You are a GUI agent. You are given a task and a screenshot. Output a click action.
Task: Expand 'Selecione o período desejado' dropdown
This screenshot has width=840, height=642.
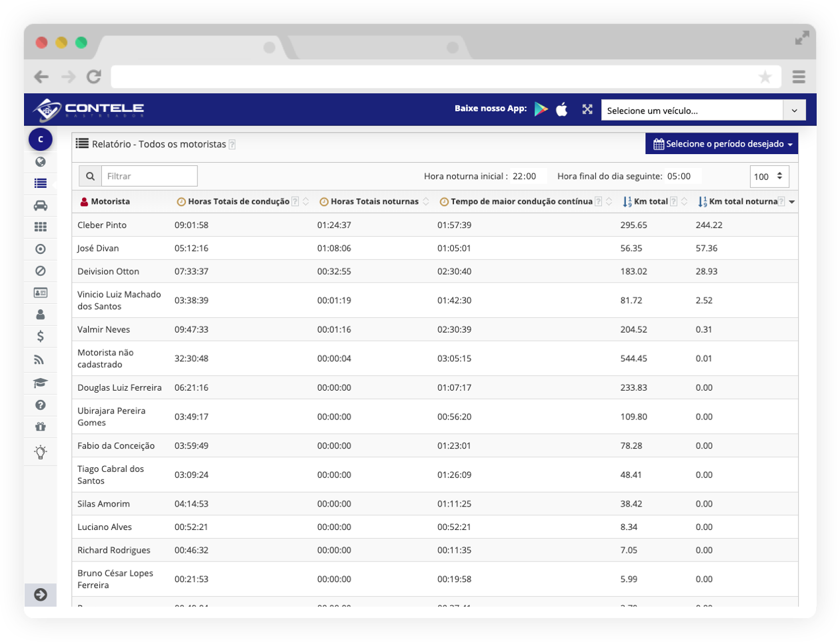[721, 144]
